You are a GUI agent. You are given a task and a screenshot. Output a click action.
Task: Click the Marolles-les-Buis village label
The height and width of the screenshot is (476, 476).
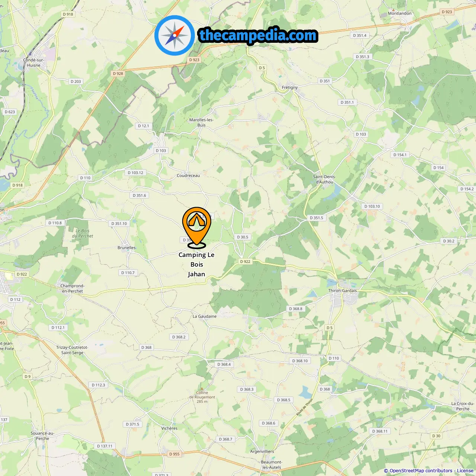pos(201,122)
